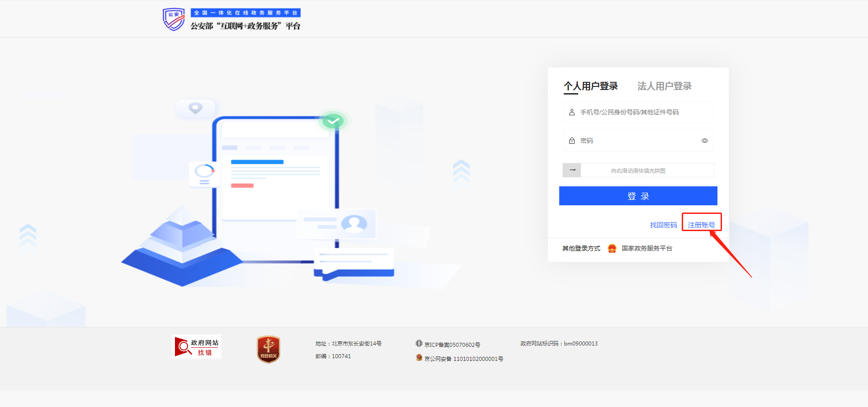This screenshot has width=868, height=407.
Task: Click the Ministry of Public Security shield logo
Action: point(174,19)
